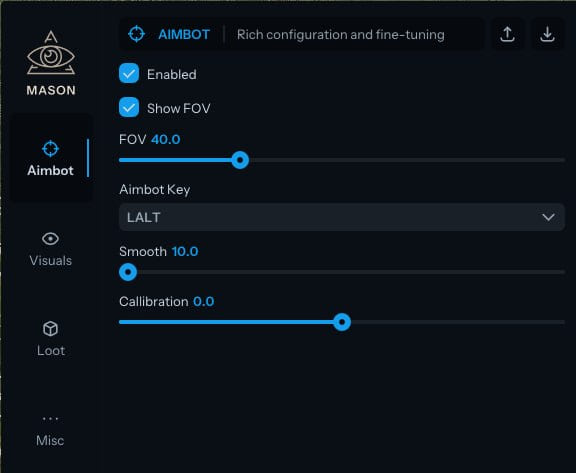Click the Show FOV label text
Viewport: 576px width, 473px height.
pos(179,108)
